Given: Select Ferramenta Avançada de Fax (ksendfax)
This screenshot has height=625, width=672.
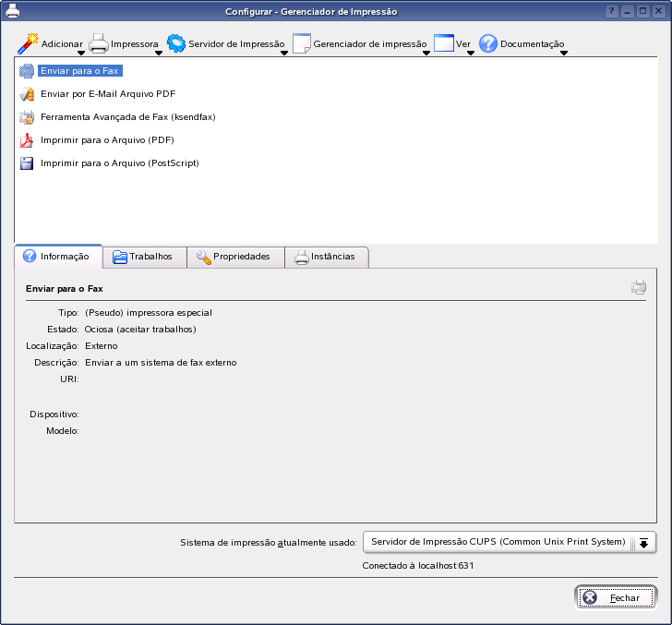Looking at the screenshot, I should pyautogui.click(x=127, y=117).
